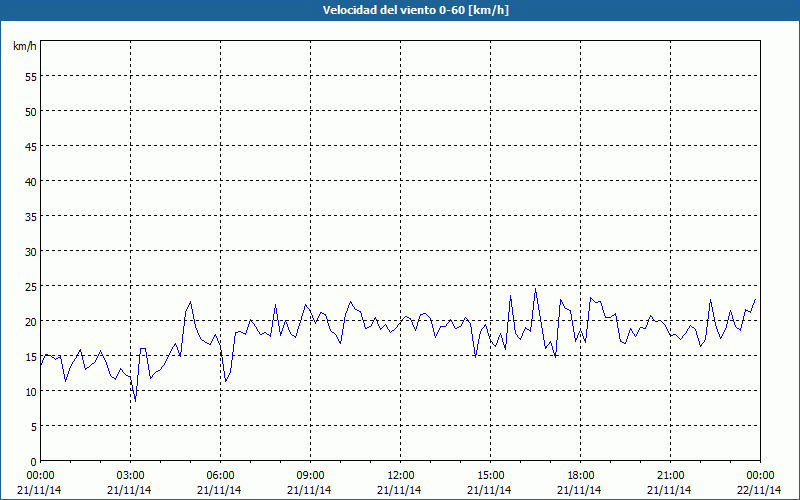Click the chart title "Velocidad del viento 0-60 [km/h]"
Image resolution: width=800 pixels, height=500 pixels.
[415, 10]
